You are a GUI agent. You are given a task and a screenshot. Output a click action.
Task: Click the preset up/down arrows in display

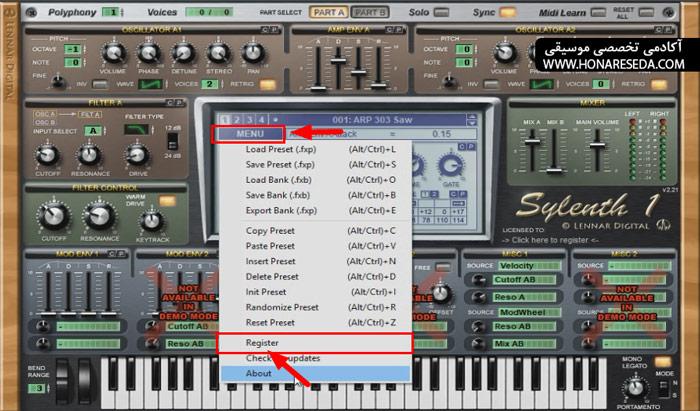(x=471, y=120)
